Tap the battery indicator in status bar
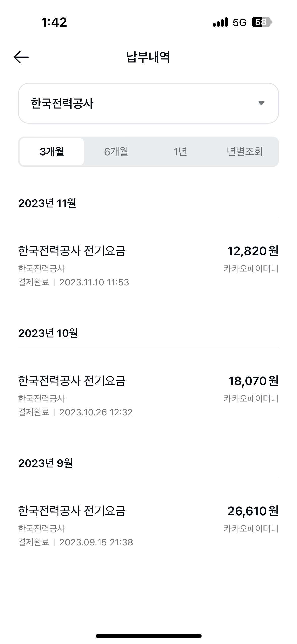Screen dimensions: 297x644 point(261,22)
